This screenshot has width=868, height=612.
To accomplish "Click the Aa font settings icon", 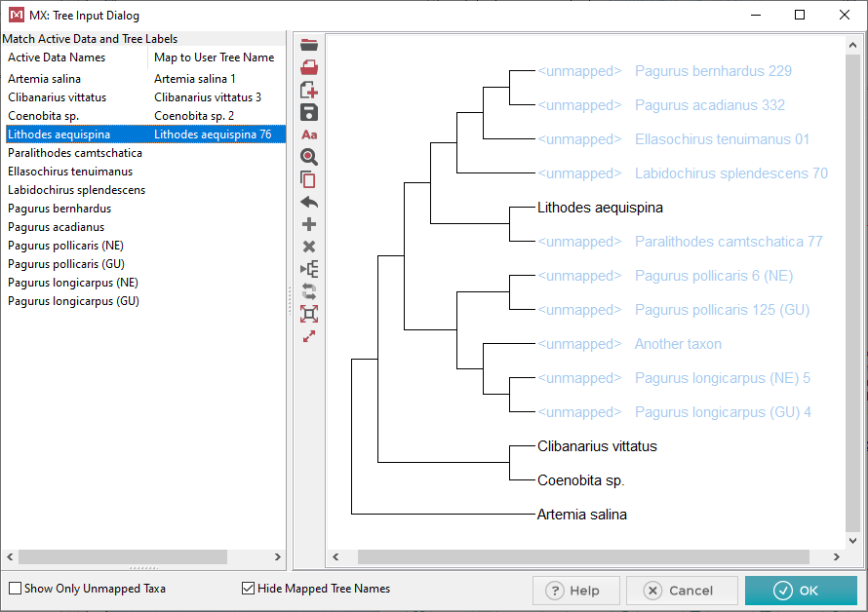I will coord(309,134).
